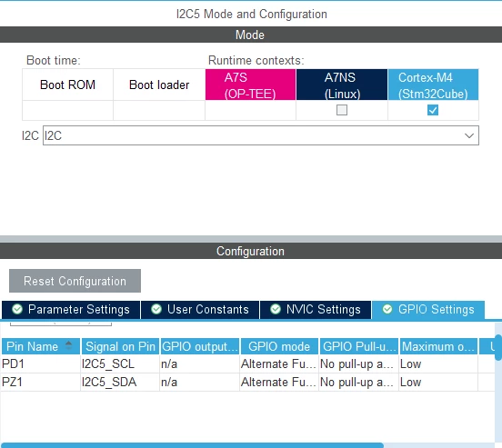Screen dimensions: 502x448
Task: Click the GPIO Pull-up column header
Action: (359, 346)
